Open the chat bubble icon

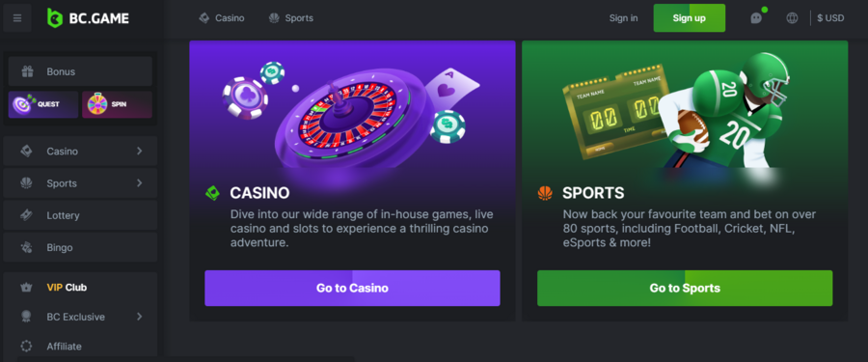click(x=755, y=17)
